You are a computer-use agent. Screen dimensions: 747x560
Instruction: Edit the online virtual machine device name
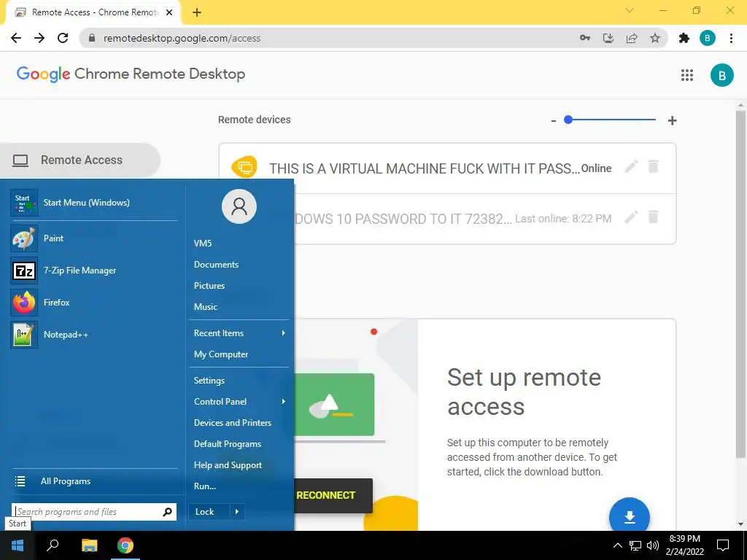pos(631,166)
